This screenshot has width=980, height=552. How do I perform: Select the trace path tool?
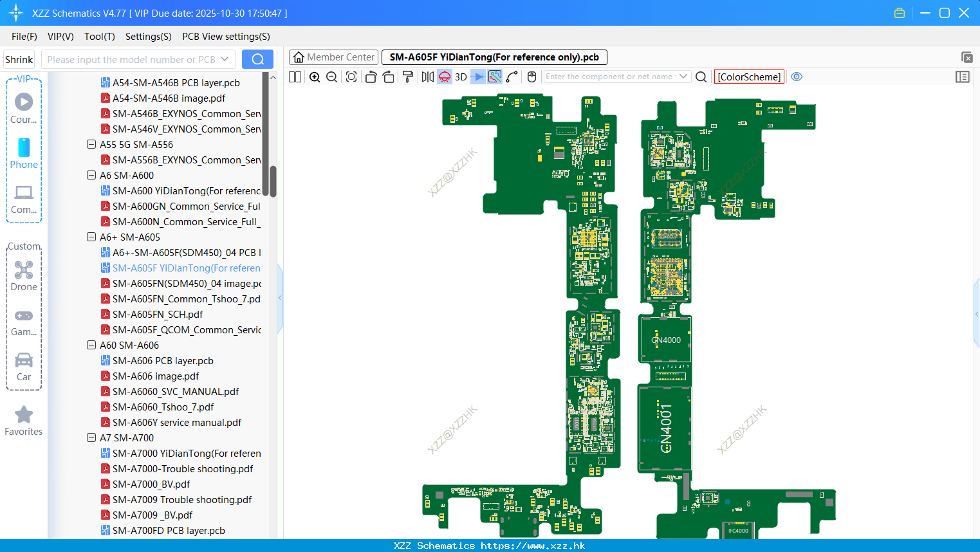pyautogui.click(x=512, y=77)
